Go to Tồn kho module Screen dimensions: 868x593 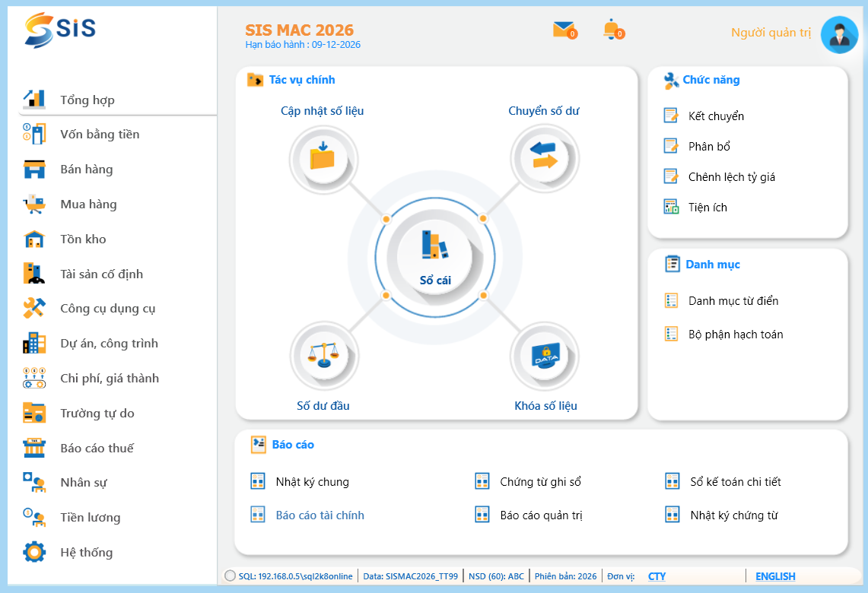tap(83, 239)
